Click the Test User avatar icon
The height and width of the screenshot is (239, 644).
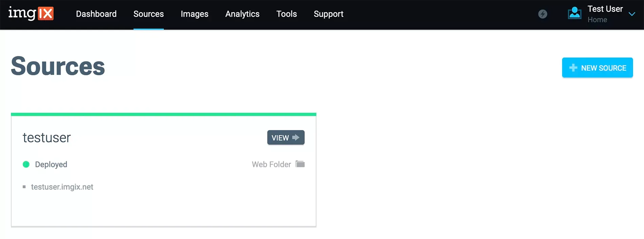[575, 14]
